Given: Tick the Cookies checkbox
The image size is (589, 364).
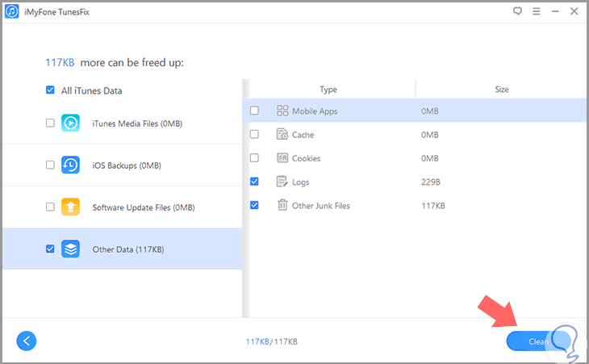Looking at the screenshot, I should pos(255,158).
